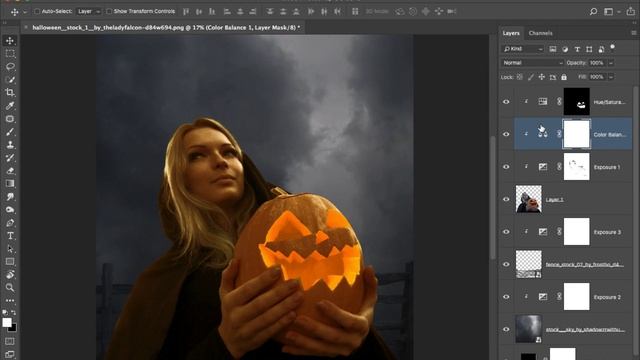
Task: Open the Layers panel menu
Action: 633,33
